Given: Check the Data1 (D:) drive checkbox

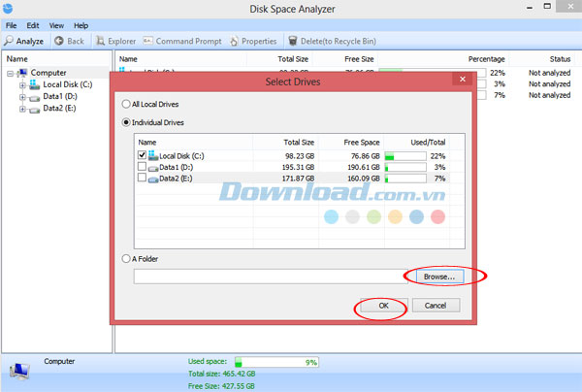Looking at the screenshot, I should 143,167.
